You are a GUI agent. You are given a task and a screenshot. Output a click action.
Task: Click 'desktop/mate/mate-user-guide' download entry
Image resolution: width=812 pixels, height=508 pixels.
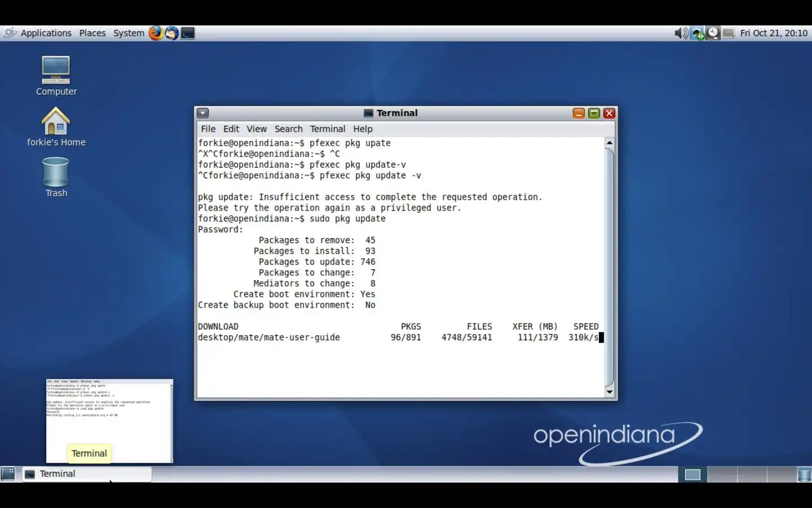[269, 338]
